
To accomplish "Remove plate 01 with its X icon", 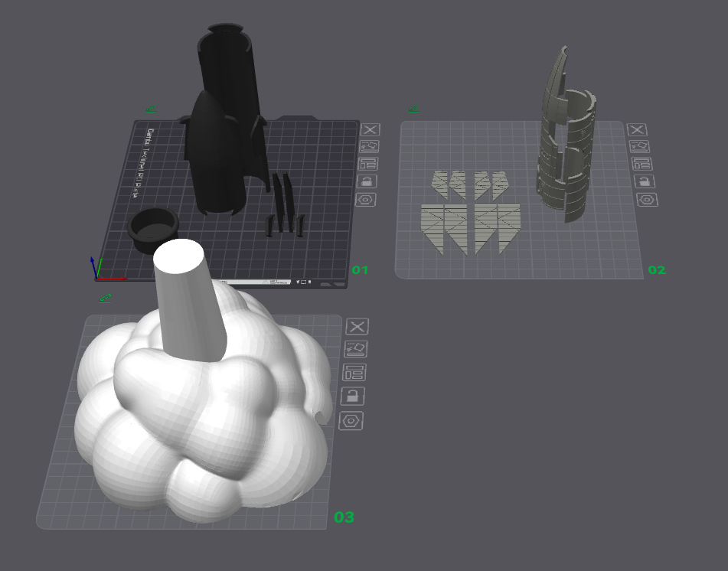I will [370, 129].
